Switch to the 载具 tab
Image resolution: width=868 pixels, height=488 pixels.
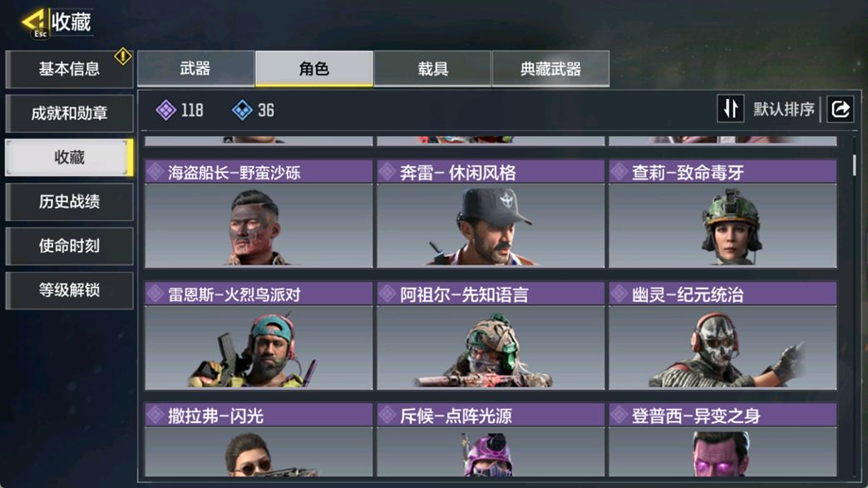point(432,69)
